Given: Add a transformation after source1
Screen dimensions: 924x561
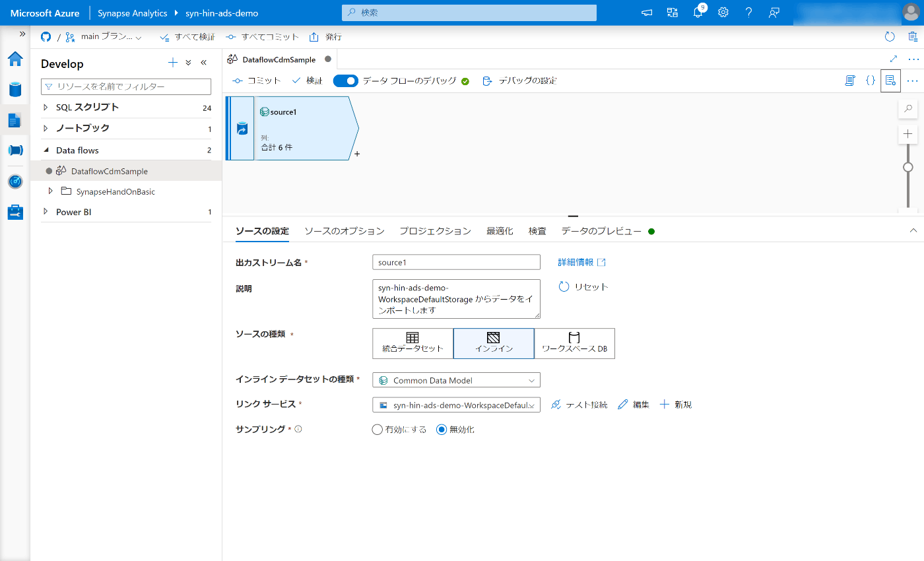Looking at the screenshot, I should (x=357, y=154).
